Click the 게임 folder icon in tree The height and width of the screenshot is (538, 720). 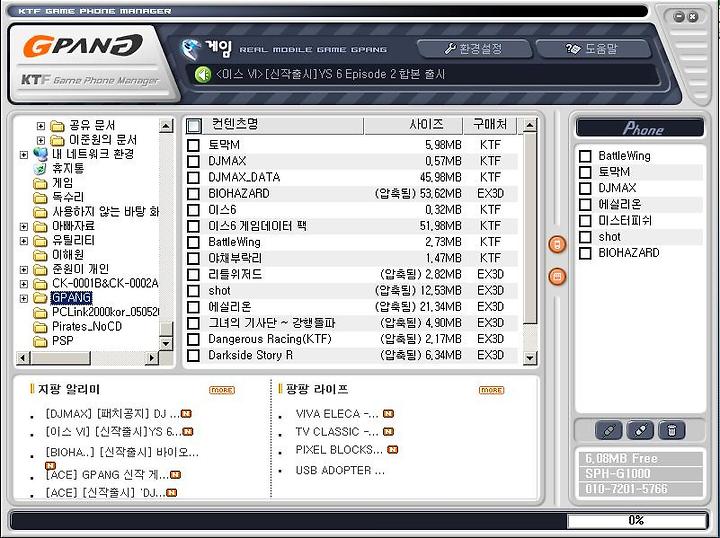(40, 183)
